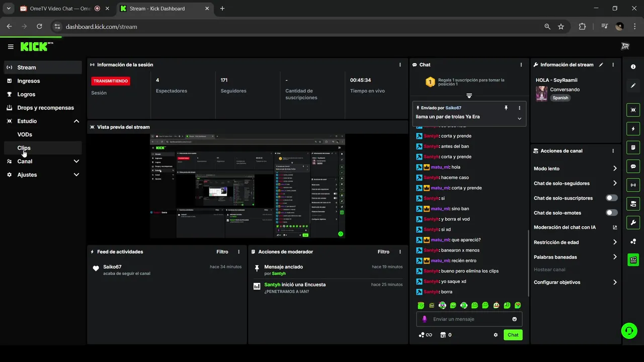
Task: Open Chat panel options menu
Action: click(521, 65)
